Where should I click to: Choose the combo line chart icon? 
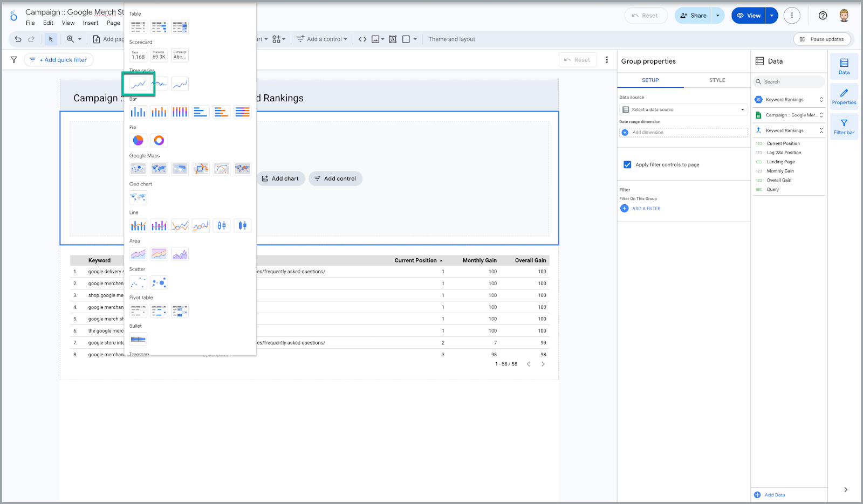(138, 225)
